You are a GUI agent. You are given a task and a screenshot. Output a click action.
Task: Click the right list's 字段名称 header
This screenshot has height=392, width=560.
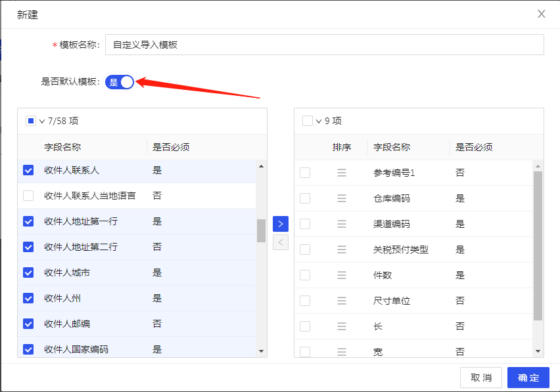[392, 147]
